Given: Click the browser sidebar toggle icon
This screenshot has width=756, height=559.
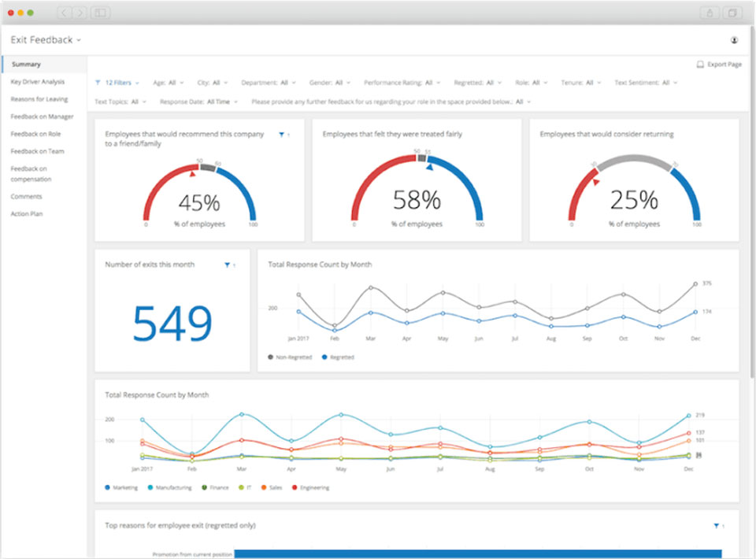Looking at the screenshot, I should [x=100, y=13].
